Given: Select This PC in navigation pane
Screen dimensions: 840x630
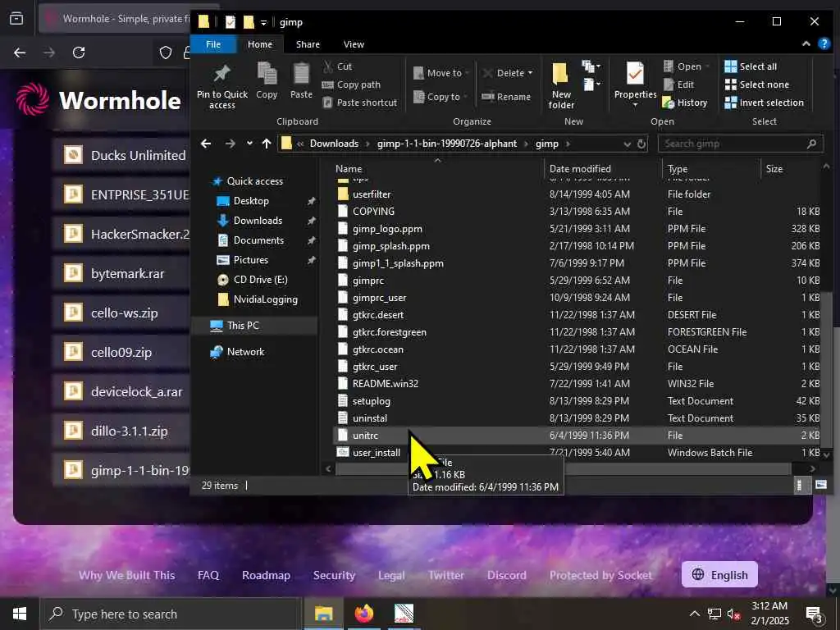Looking at the screenshot, I should click(243, 325).
